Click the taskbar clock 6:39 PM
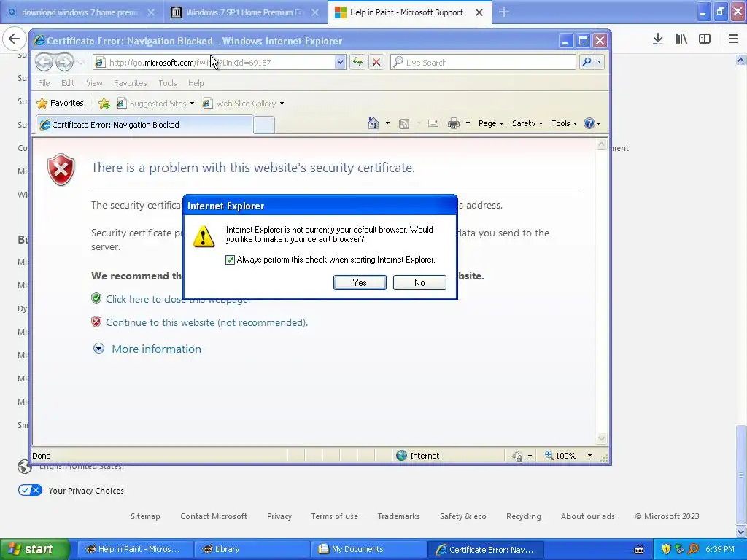Screen dimensions: 747x560 pos(720,549)
